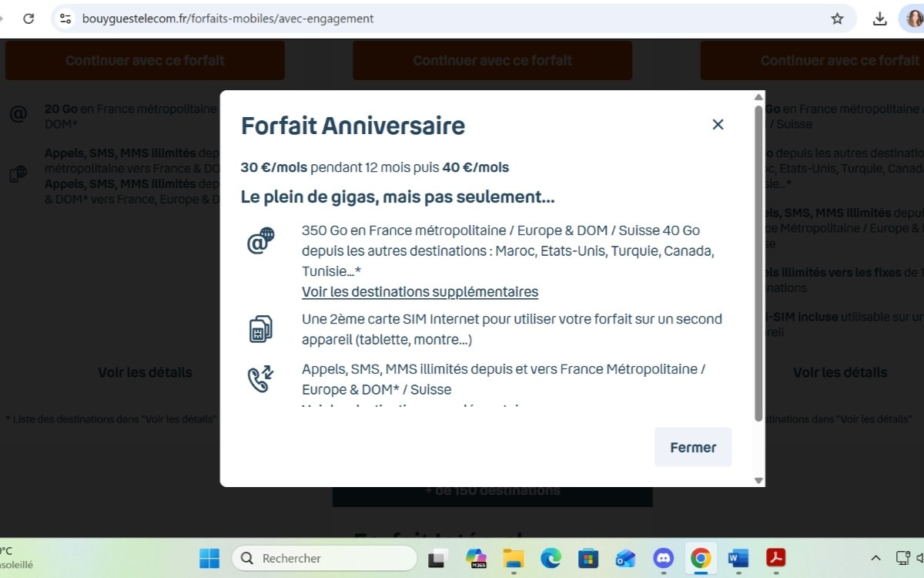Open Microsoft Store from taskbar

coord(588,558)
